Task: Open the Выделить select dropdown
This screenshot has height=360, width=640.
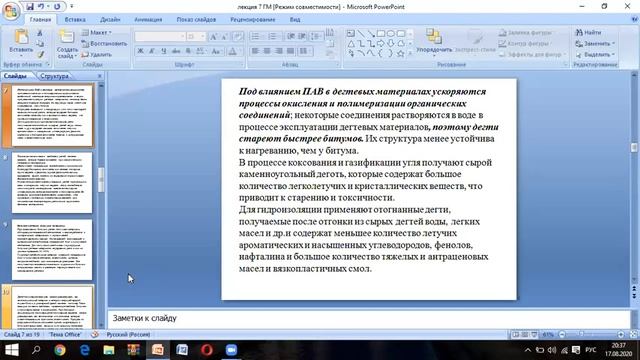Action: [x=595, y=54]
